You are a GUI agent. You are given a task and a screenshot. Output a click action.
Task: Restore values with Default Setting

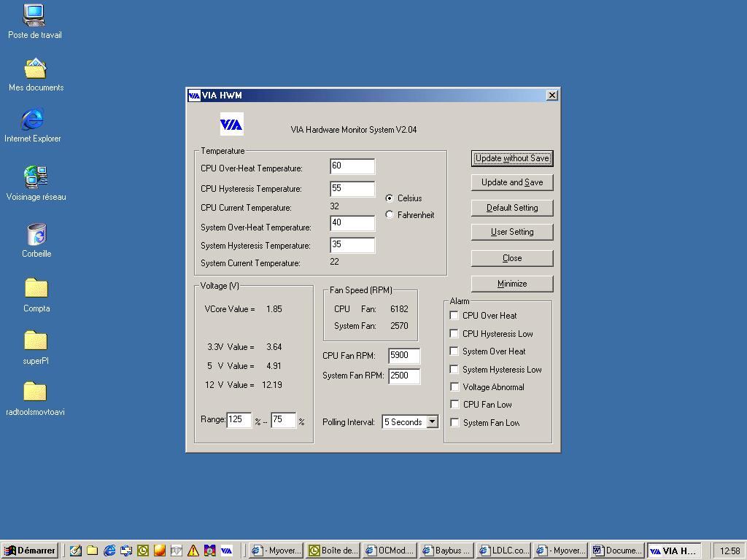512,208
